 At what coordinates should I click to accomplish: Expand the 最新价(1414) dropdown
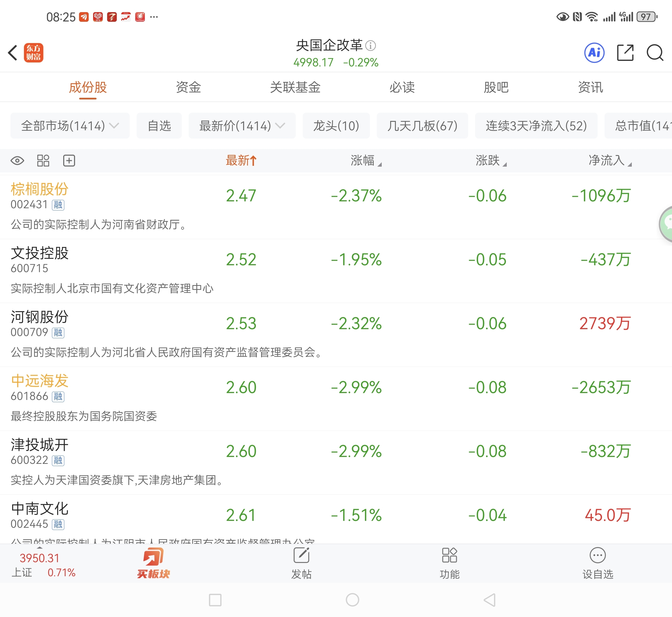click(242, 126)
